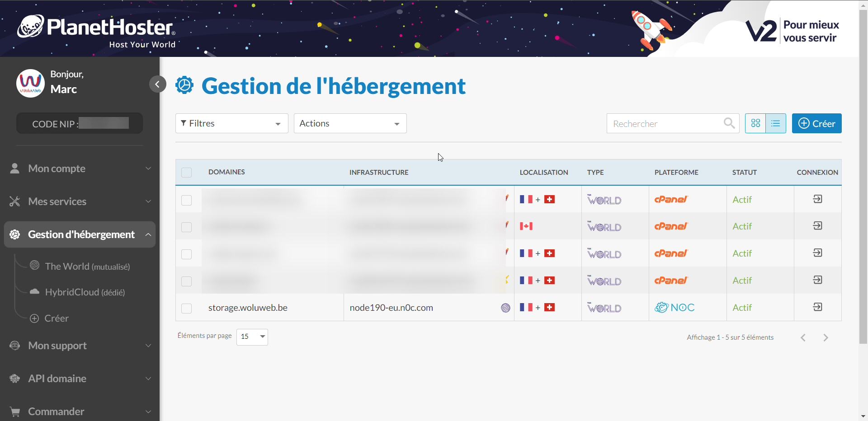This screenshot has width=868, height=421.
Task: Open connection icon for storage.woluweb.be
Action: coord(817,307)
